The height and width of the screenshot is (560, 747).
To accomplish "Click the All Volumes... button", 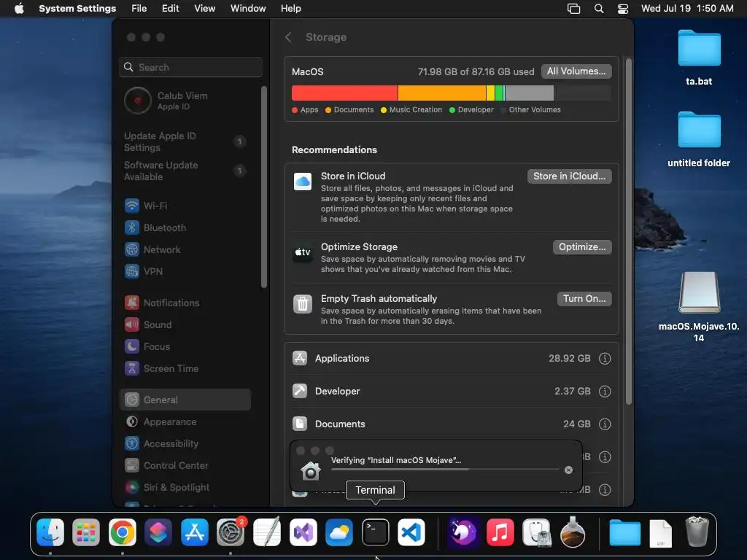I will (x=576, y=71).
